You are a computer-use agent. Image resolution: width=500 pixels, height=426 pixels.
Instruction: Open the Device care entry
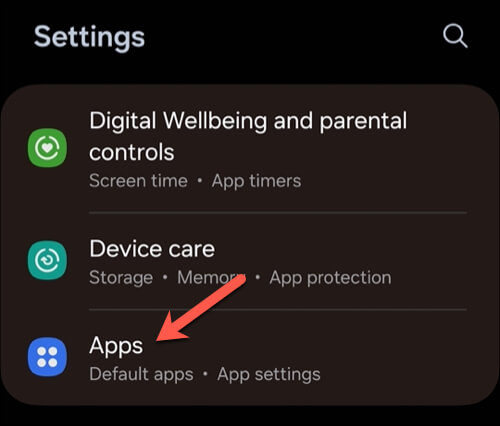(250, 261)
